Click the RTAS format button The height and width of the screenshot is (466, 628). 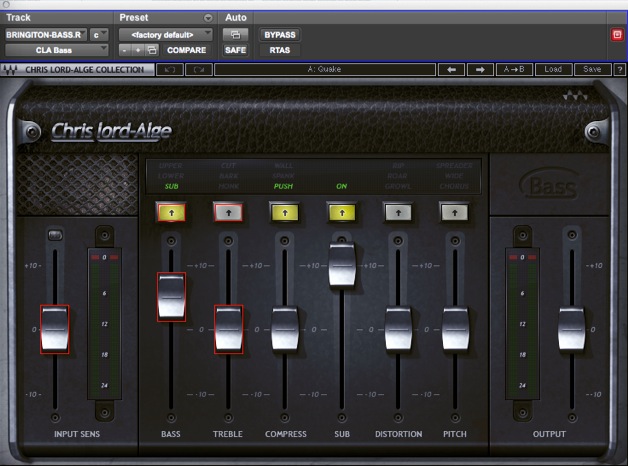coord(280,50)
